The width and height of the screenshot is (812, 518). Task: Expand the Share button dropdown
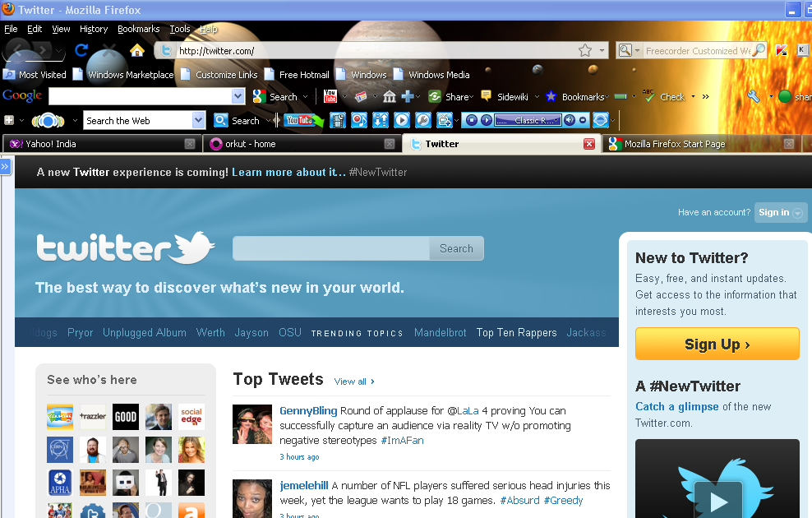tap(471, 97)
